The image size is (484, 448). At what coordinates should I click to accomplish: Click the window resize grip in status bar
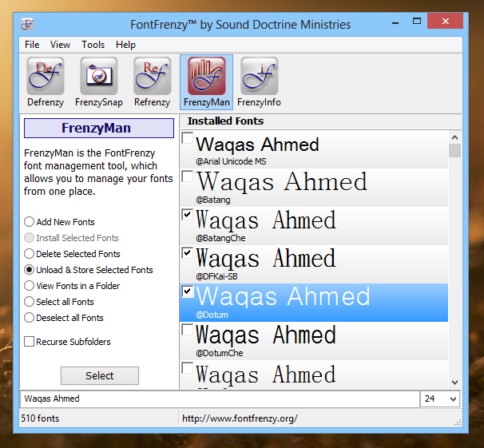458,422
